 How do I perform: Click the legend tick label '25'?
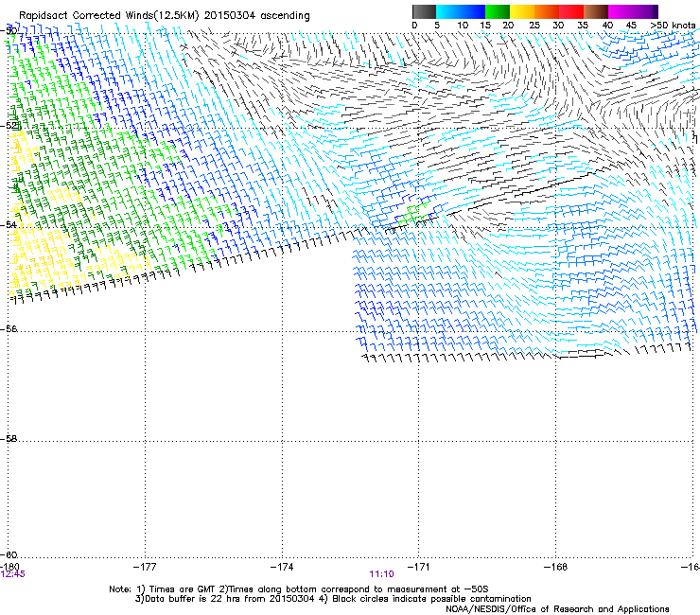534,25
